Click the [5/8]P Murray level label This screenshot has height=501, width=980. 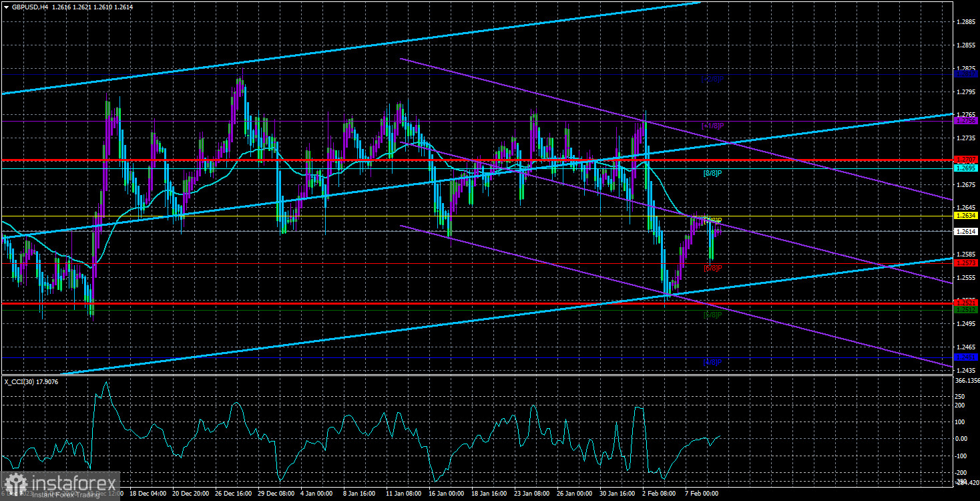tap(712, 315)
